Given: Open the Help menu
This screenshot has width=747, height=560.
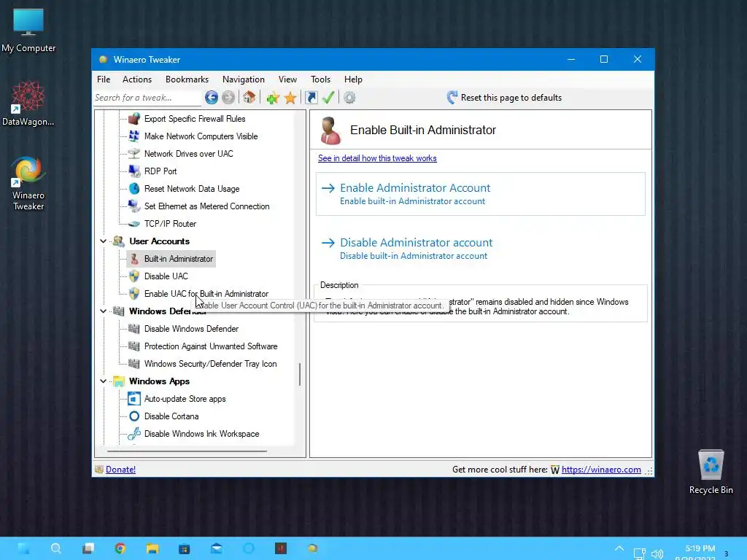Looking at the screenshot, I should (x=353, y=79).
